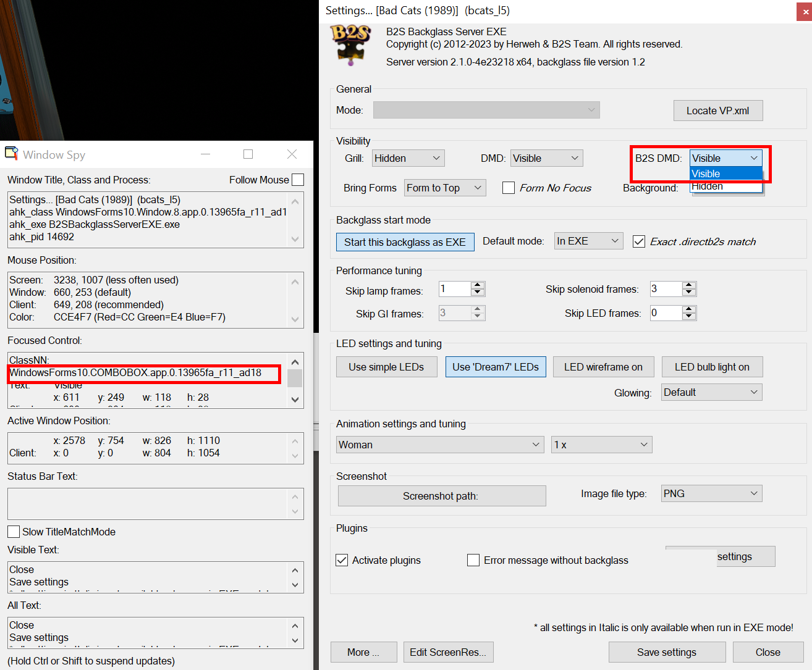Click the More ... button
This screenshot has height=670, width=812.
click(363, 652)
